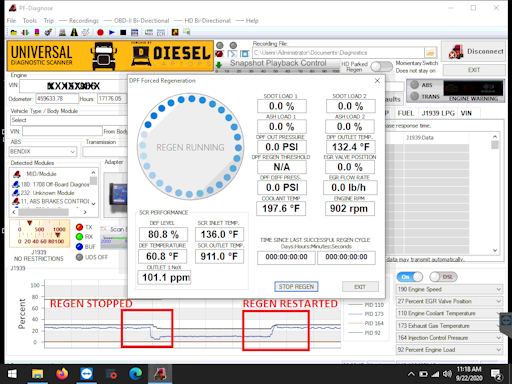Click the truck toolbar icon
512x384 pixels.
pyautogui.click(x=62, y=32)
